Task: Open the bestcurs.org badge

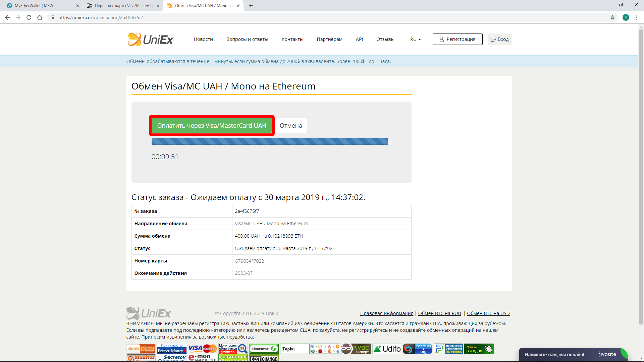Action: point(417,349)
